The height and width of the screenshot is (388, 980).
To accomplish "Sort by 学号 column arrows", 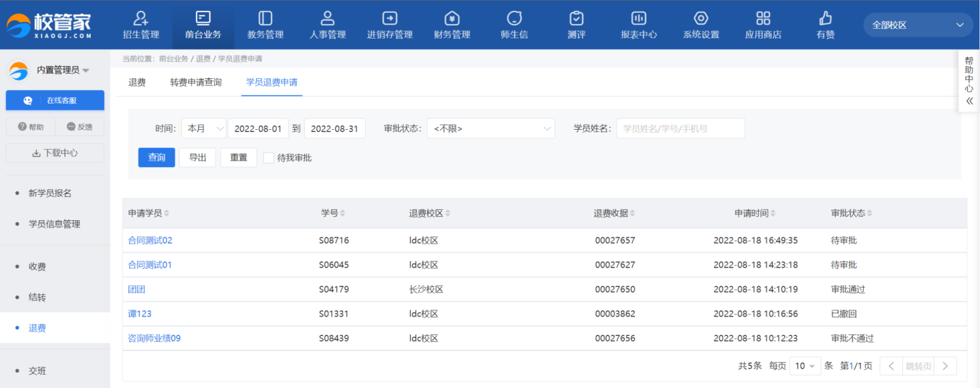I will [342, 213].
